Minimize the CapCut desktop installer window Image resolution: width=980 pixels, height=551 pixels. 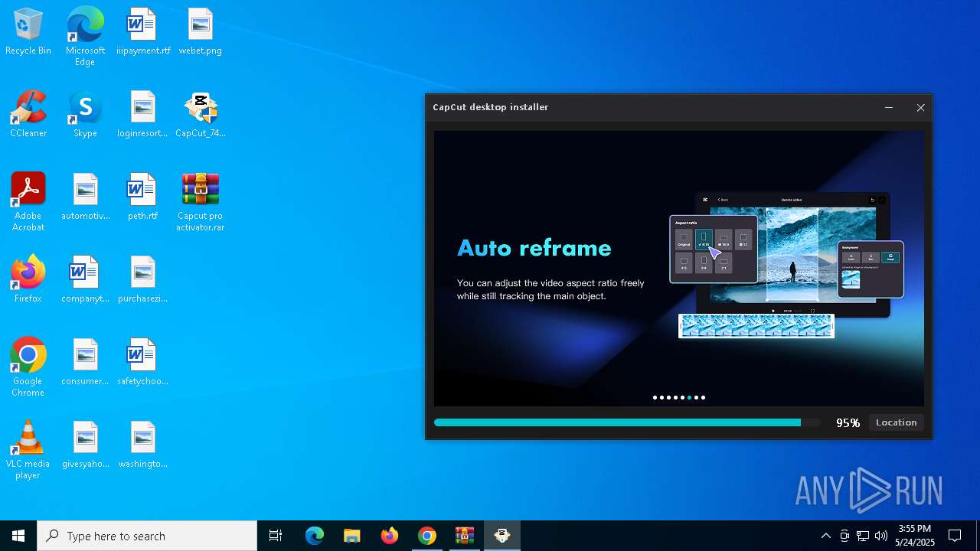(889, 108)
